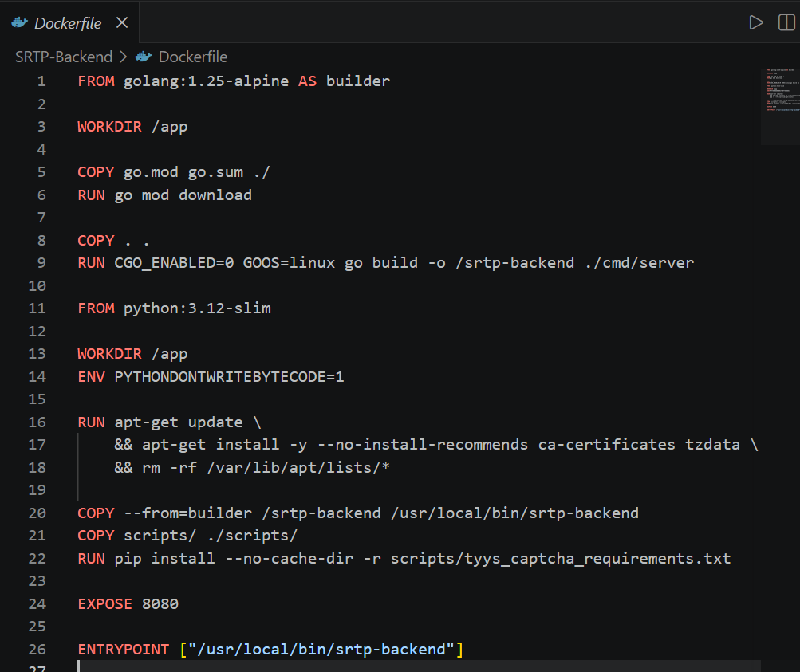Viewport: 800px width, 672px height.
Task: Click the WORKDIR keyword on line 13
Action: 110,354
